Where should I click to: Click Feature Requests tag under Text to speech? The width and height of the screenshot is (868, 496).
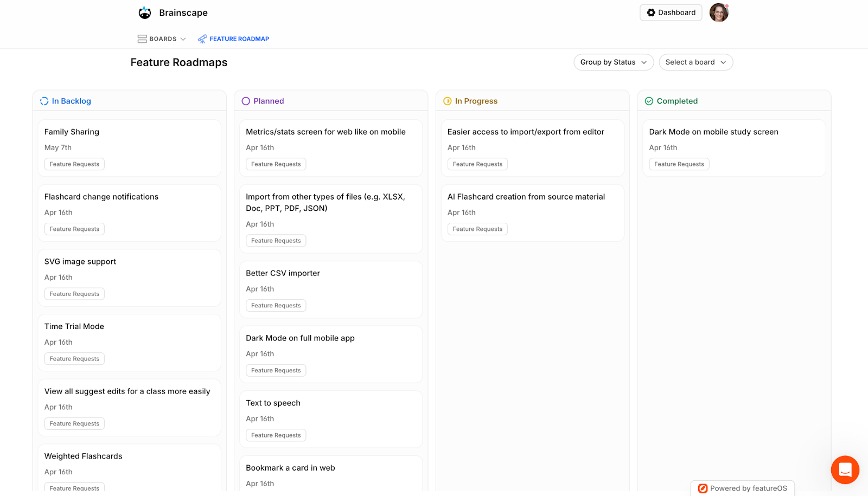coord(276,435)
